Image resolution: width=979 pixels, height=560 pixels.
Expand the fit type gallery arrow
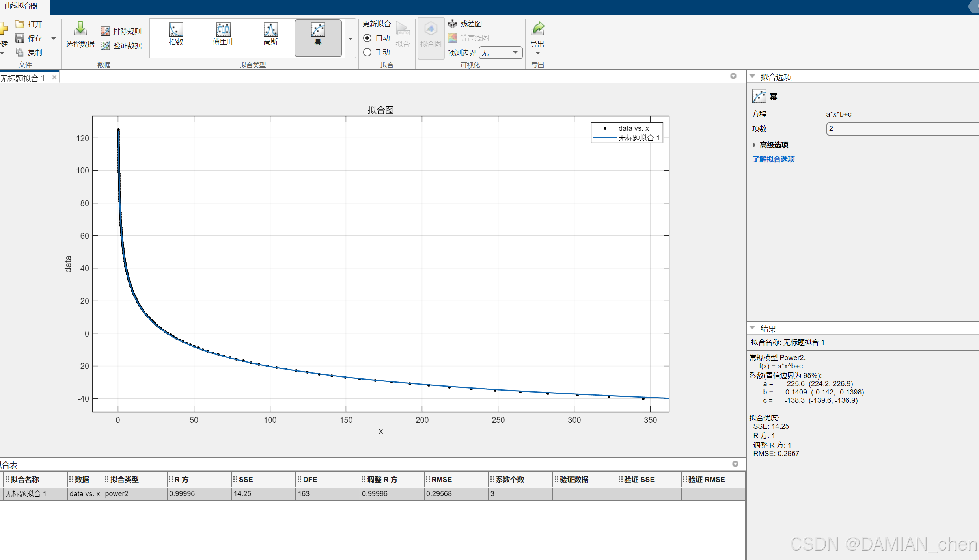(x=350, y=39)
